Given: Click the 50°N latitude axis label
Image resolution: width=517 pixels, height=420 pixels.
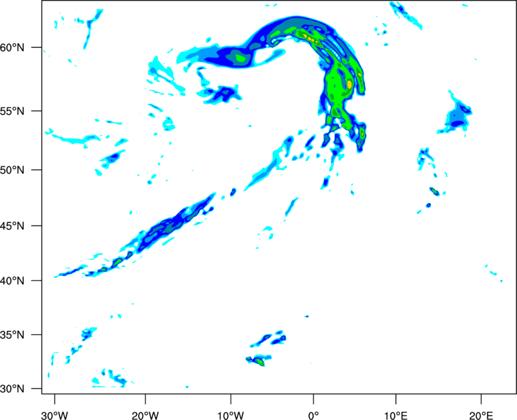Looking at the screenshot, I should pos(12,170).
